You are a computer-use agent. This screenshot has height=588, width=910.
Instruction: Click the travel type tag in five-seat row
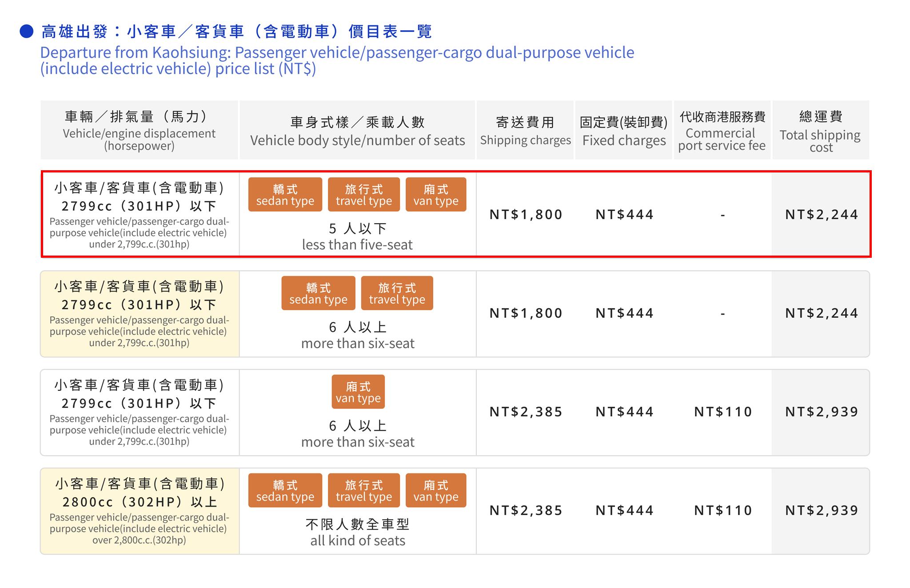[x=364, y=195]
